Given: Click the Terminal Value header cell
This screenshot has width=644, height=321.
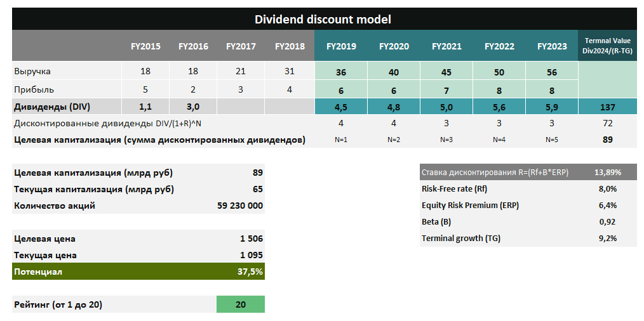Looking at the screenshot, I should click(607, 46).
